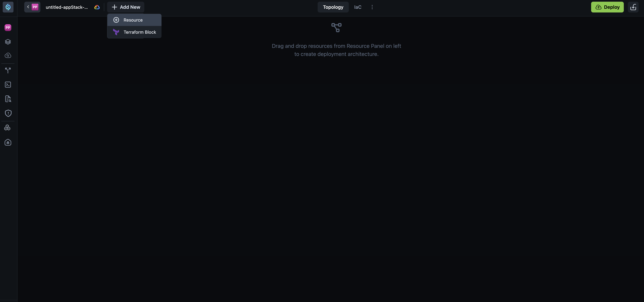Select Topology view tab
This screenshot has width=644, height=302.
click(x=333, y=7)
